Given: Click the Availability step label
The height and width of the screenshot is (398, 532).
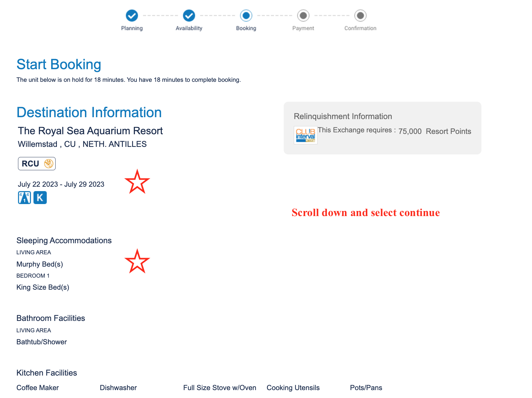Looking at the screenshot, I should [x=189, y=28].
